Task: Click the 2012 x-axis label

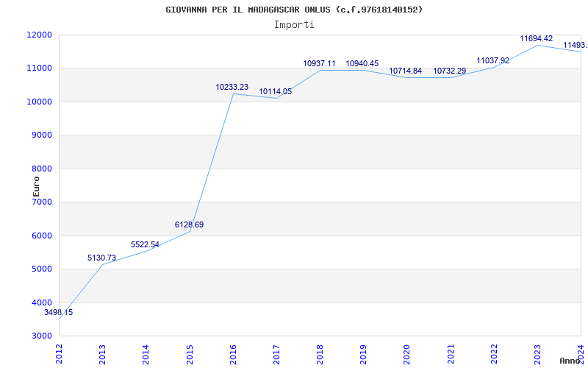Action: coord(60,354)
